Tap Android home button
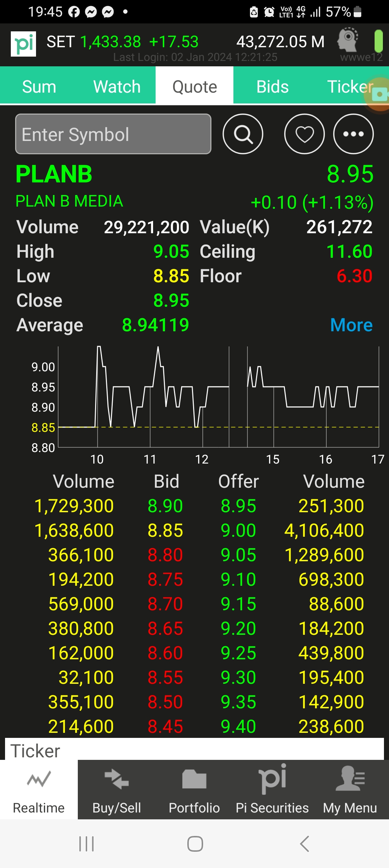The height and width of the screenshot is (868, 389). coord(195,844)
